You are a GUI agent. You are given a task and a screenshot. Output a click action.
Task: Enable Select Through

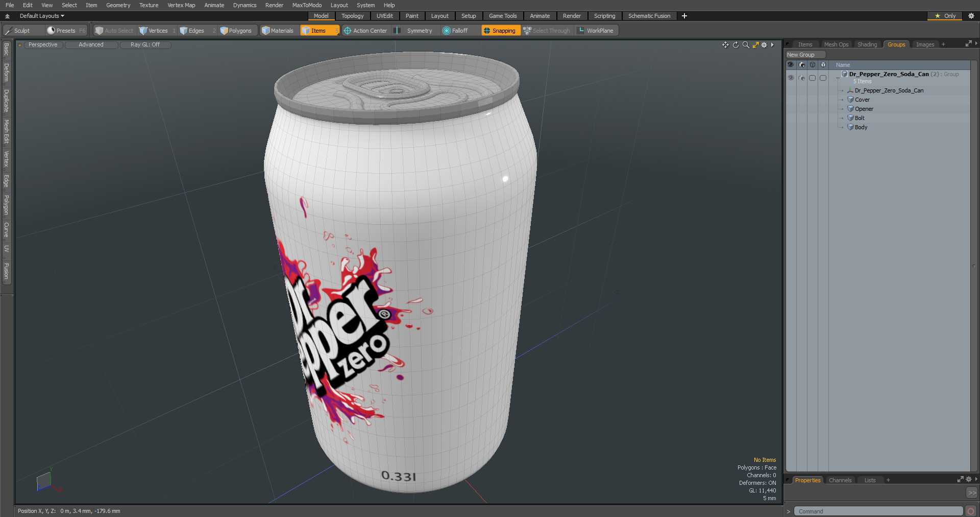pos(547,31)
